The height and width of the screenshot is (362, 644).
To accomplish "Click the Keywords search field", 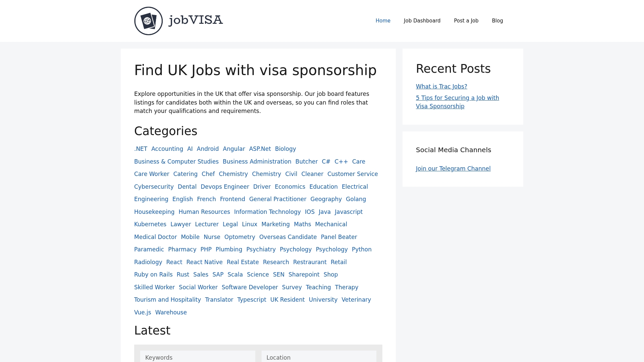I will coord(198,357).
